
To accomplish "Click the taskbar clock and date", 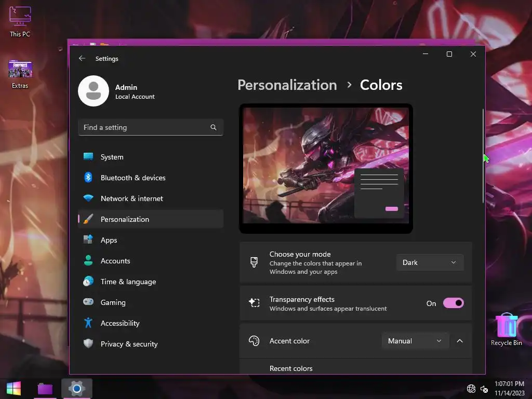I will pyautogui.click(x=509, y=389).
